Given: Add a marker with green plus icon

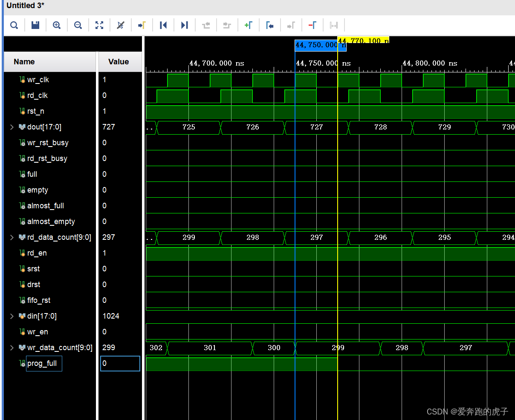Looking at the screenshot, I should (249, 26).
